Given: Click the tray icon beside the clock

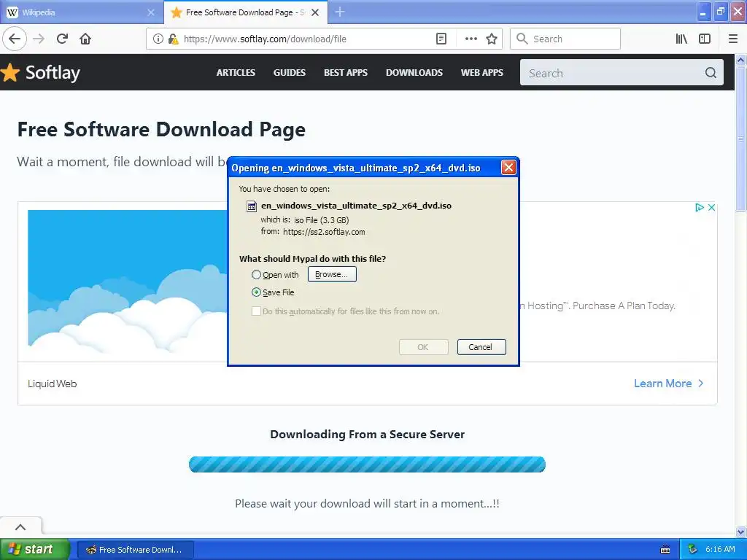Looking at the screenshot, I should tap(693, 550).
